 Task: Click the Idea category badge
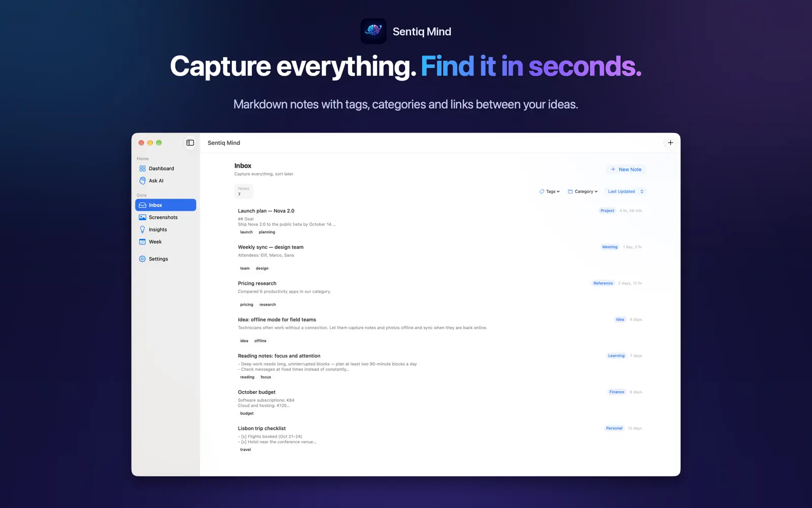click(620, 320)
